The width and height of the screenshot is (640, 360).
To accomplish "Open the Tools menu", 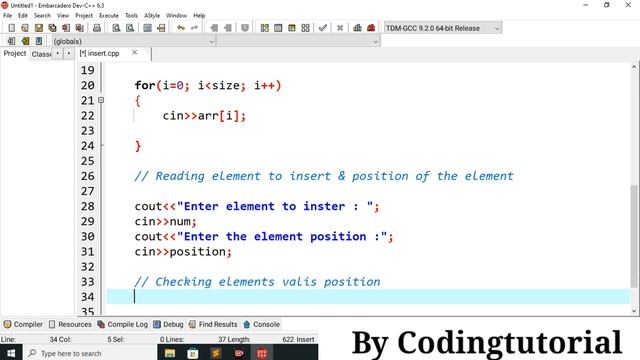I will [x=131, y=16].
